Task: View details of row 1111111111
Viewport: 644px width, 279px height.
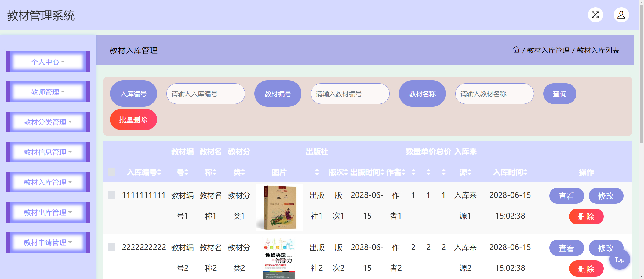Action: [x=566, y=196]
